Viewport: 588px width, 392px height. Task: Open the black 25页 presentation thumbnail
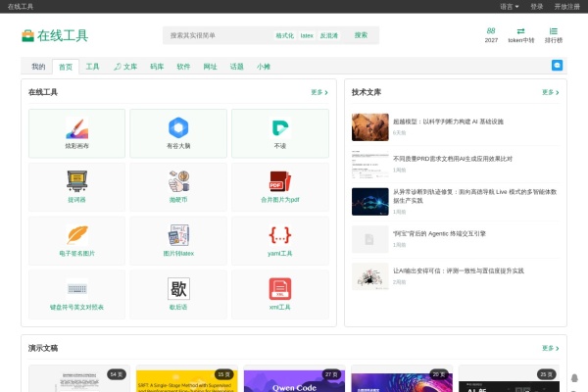coord(509,379)
